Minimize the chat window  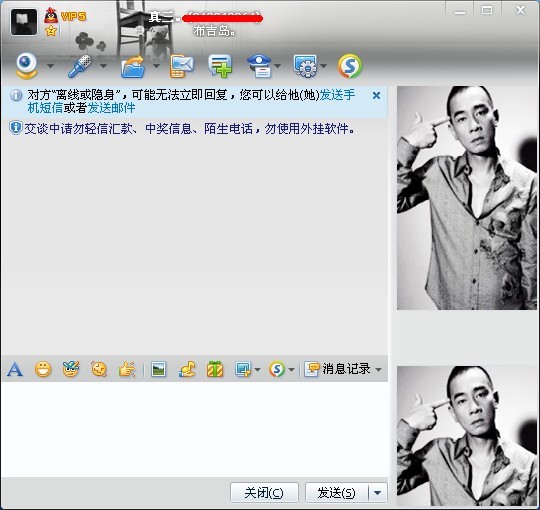tap(460, 12)
